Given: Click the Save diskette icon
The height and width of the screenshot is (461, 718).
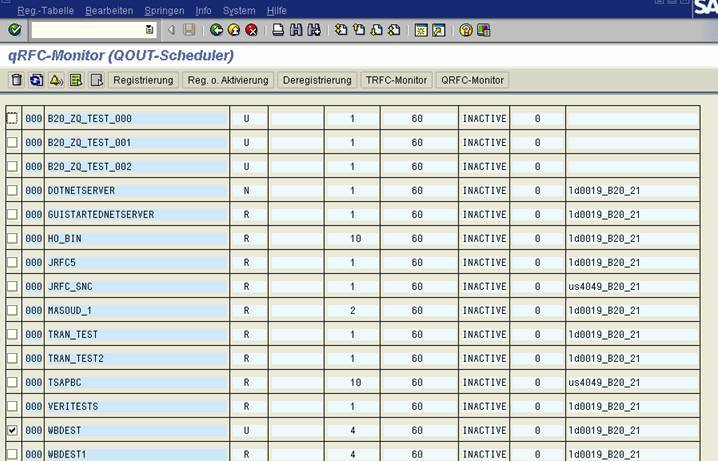Looking at the screenshot, I should tap(189, 30).
